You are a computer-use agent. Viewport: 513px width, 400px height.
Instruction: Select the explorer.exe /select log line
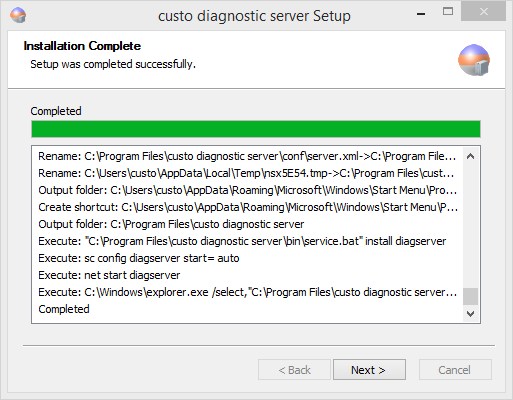pyautogui.click(x=247, y=292)
